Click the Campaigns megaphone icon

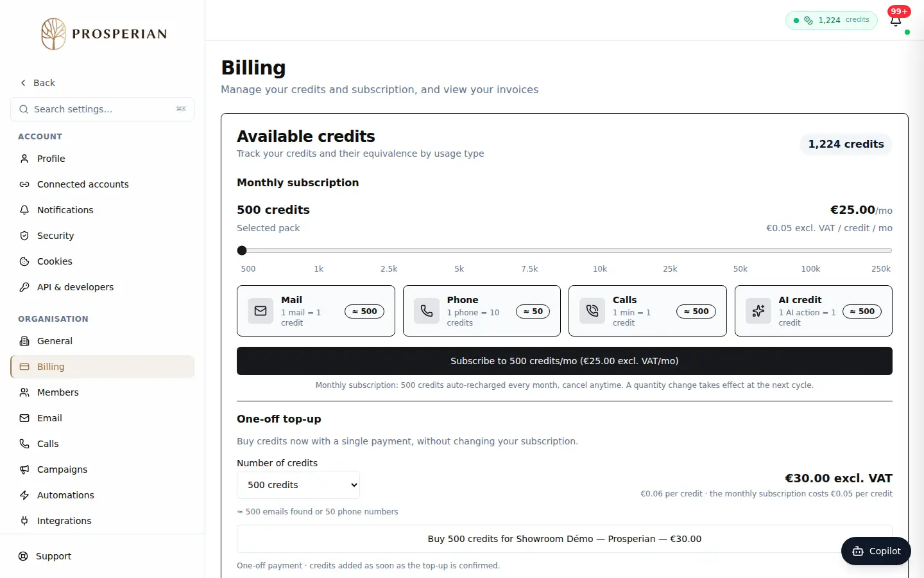point(24,469)
